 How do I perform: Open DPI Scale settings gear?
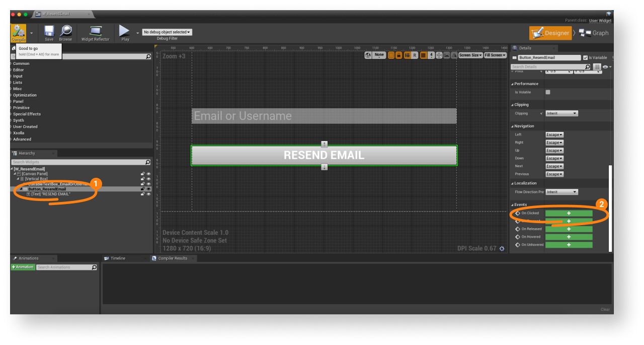click(x=502, y=248)
